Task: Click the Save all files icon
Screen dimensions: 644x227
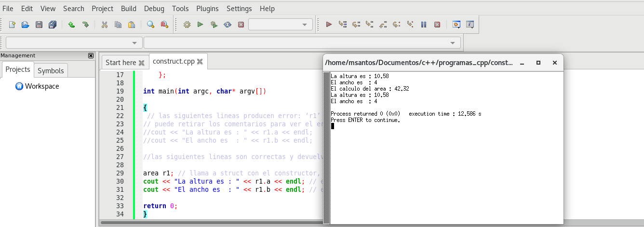Action: tap(53, 25)
